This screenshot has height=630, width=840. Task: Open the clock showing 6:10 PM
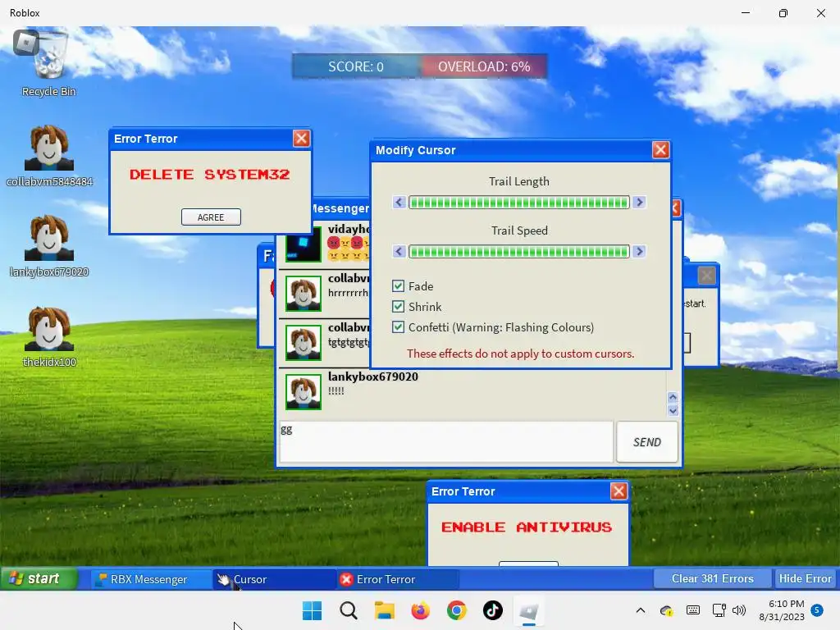[782, 610]
